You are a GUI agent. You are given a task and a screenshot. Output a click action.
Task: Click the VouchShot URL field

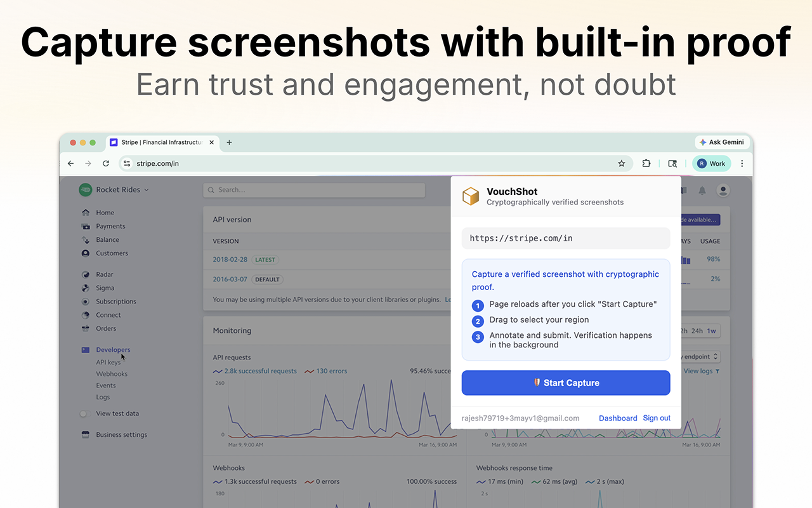(x=566, y=238)
